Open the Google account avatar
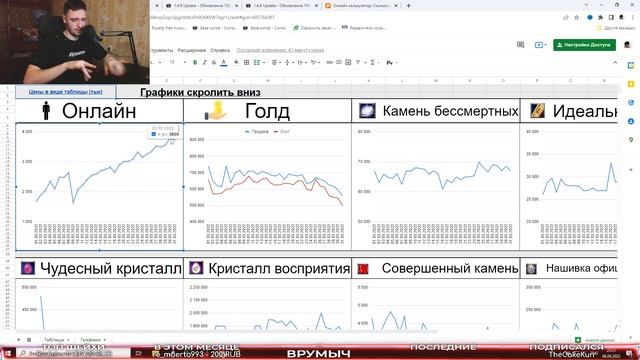Screen dimensions: 640x360 (627, 45)
